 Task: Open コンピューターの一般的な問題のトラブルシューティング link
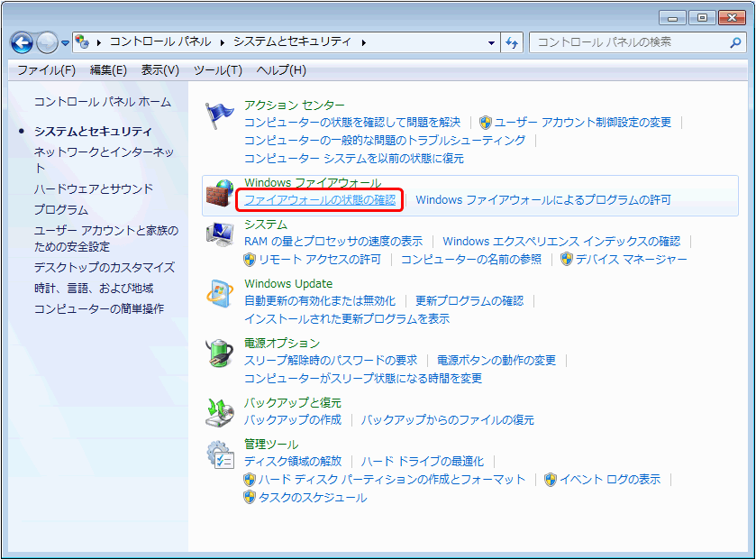pos(385,141)
